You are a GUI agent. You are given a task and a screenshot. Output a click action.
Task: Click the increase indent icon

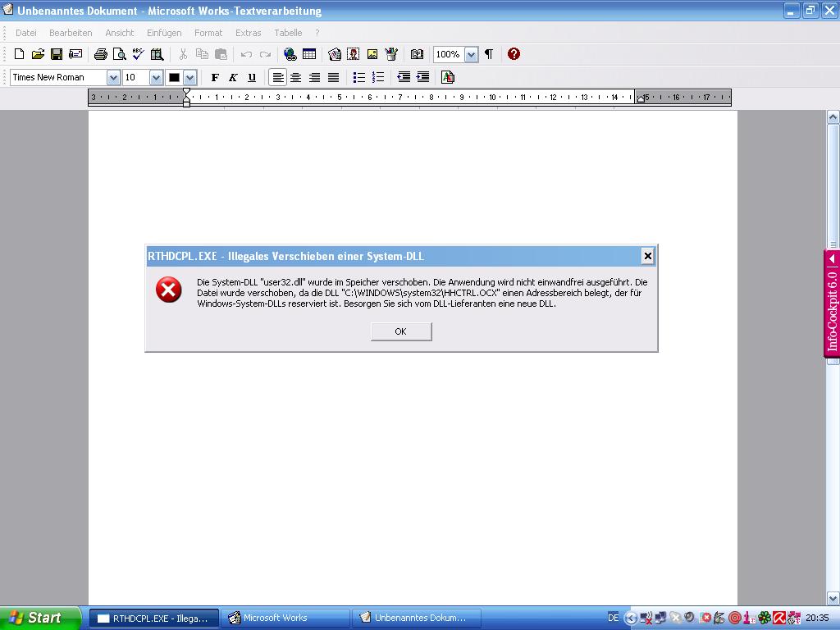422,77
